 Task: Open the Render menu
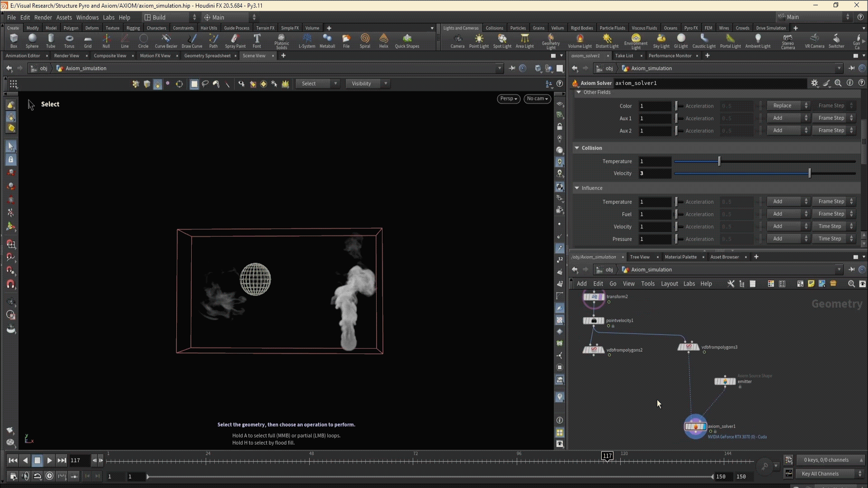click(43, 17)
